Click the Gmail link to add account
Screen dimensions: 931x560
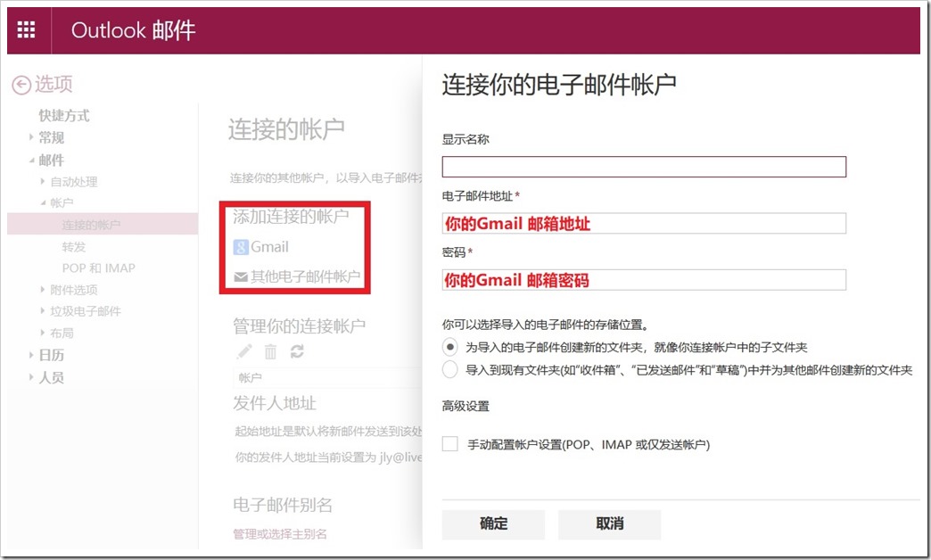(x=269, y=247)
